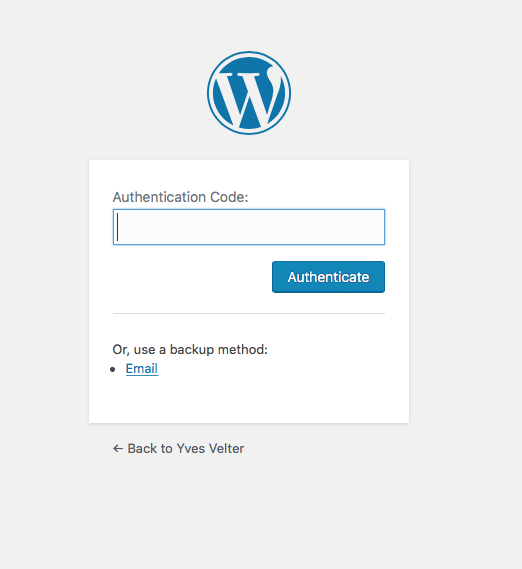Click the Authentication Code label

[x=180, y=197]
